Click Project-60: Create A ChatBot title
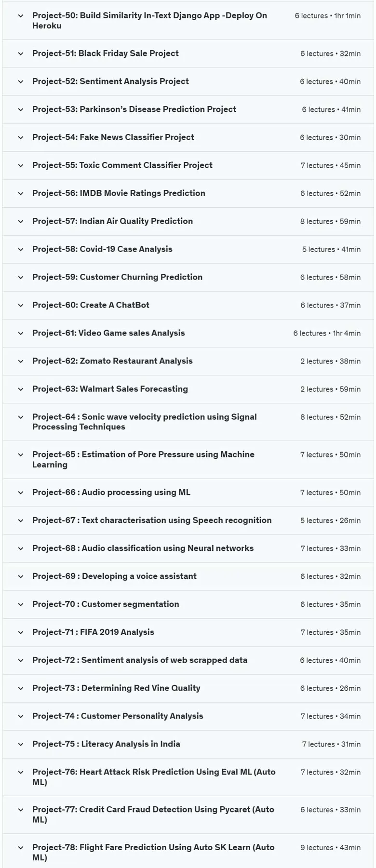The image size is (376, 868). [91, 305]
